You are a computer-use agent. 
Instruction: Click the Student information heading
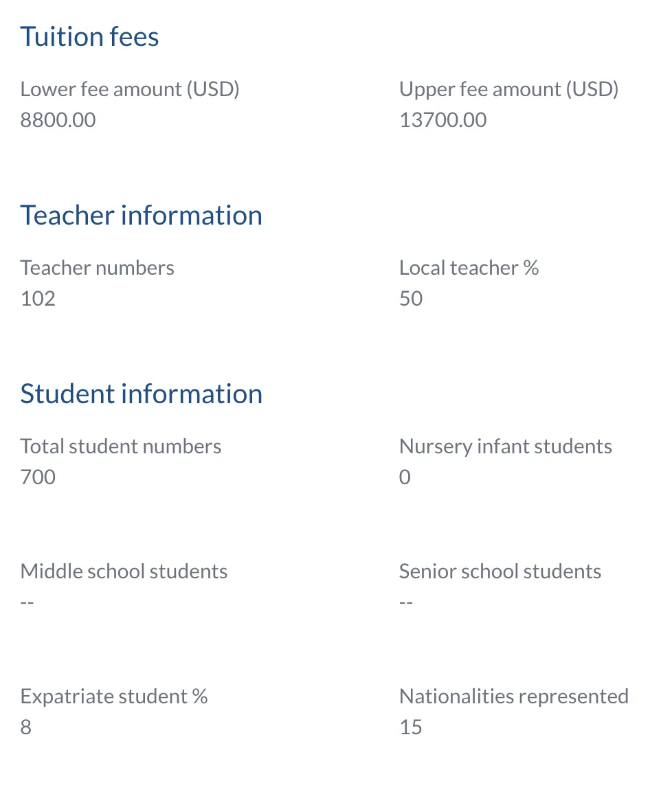pyautogui.click(x=141, y=394)
